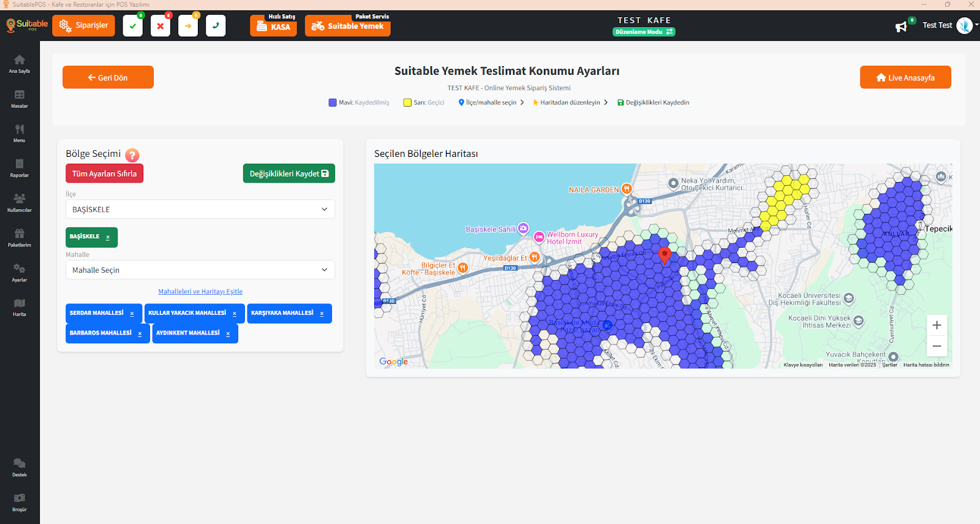This screenshot has width=980, height=524.
Task: Remove SERDAR MAHALLESİ tag
Action: 132,314
